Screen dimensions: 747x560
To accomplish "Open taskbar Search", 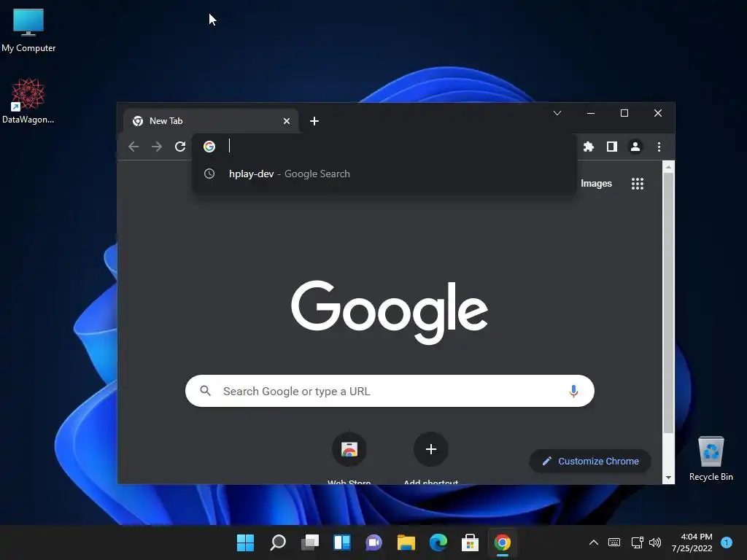I will (x=278, y=542).
